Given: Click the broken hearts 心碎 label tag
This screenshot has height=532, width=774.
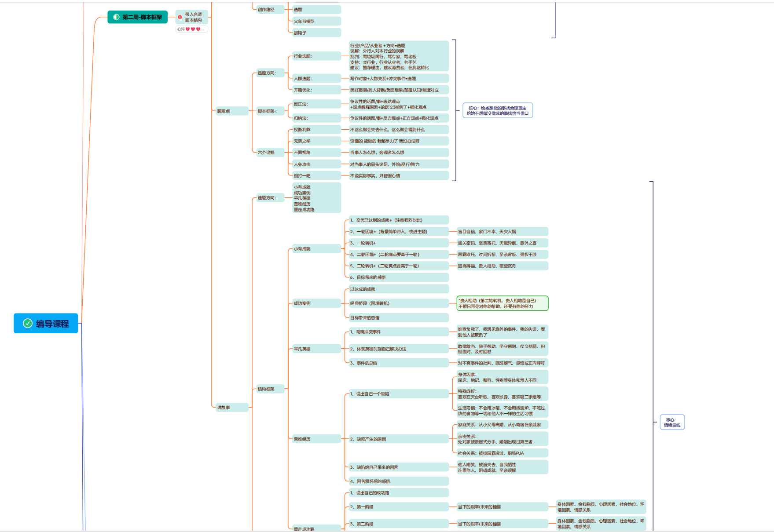Looking at the screenshot, I should (x=191, y=29).
